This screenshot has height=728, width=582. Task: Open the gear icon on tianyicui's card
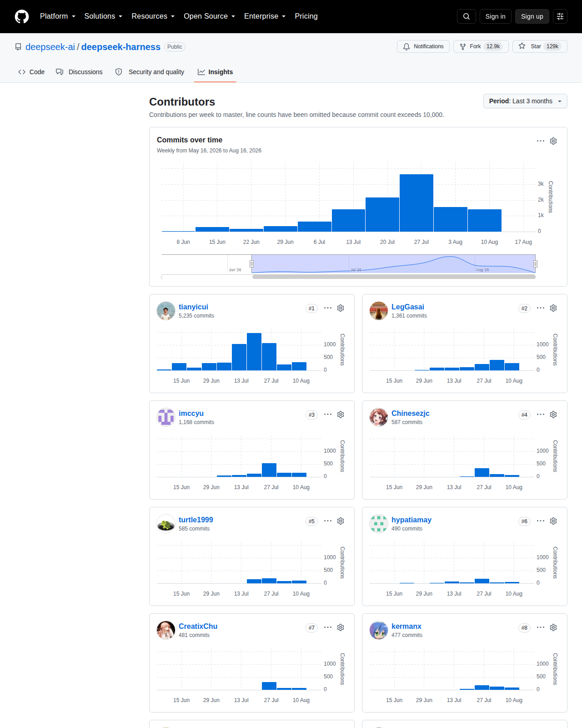click(341, 308)
